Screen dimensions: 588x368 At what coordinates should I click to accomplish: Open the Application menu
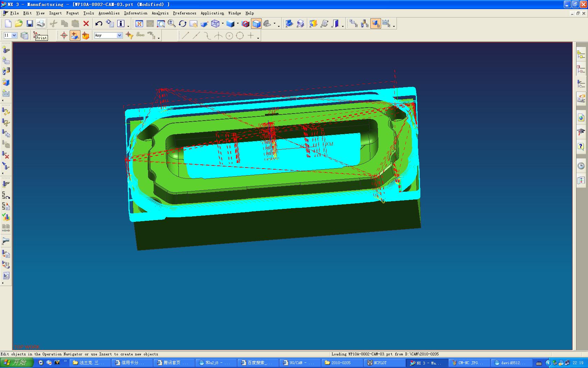tap(212, 13)
